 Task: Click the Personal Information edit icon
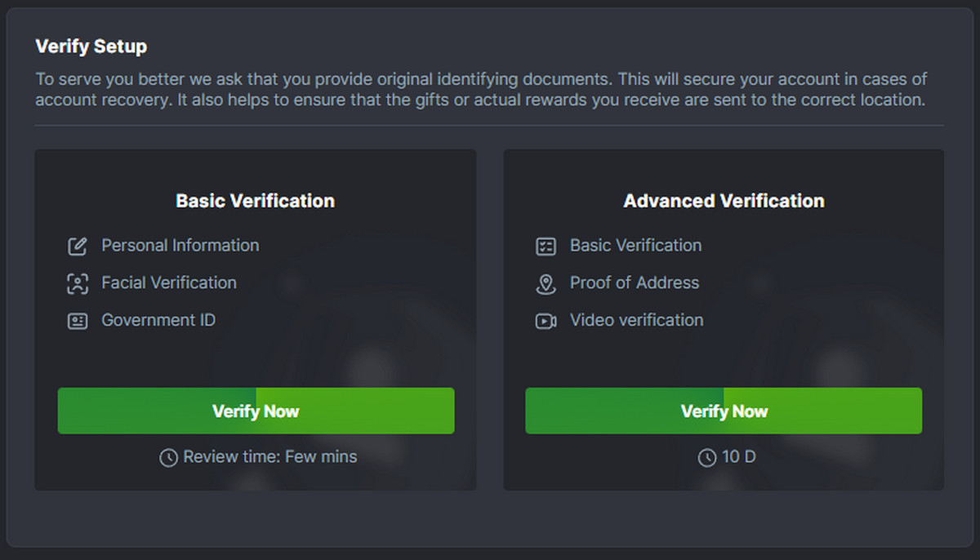click(77, 246)
